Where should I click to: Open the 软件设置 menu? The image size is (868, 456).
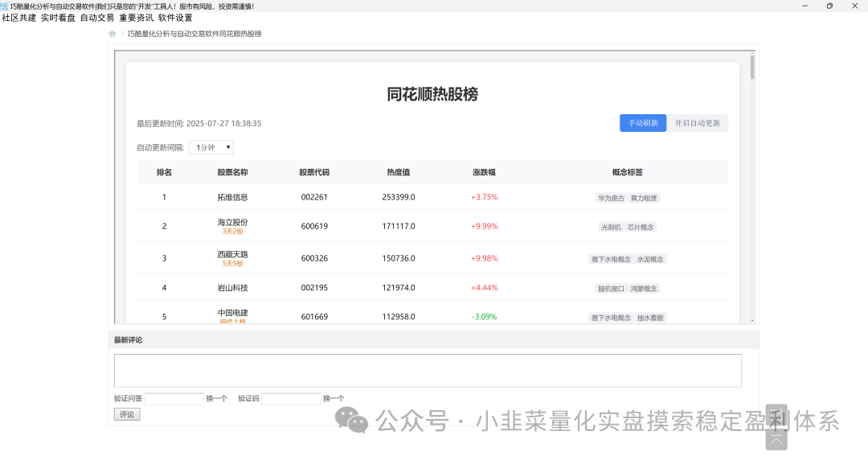(x=175, y=18)
